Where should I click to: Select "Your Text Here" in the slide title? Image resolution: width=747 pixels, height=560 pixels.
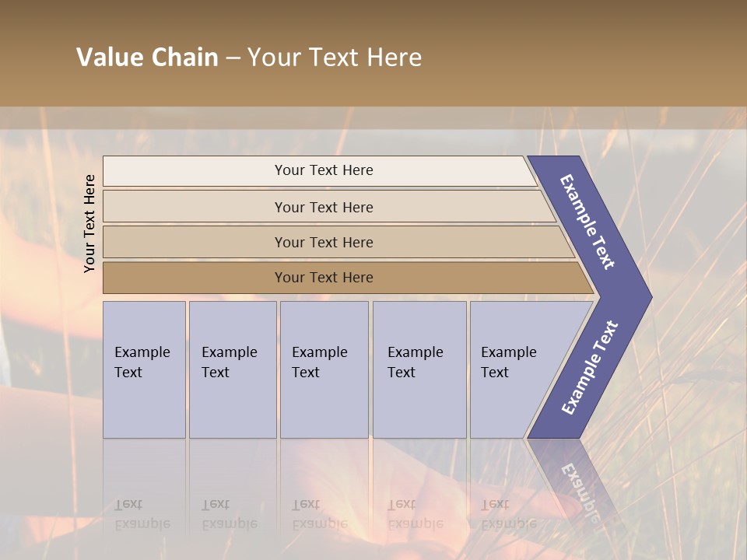335,58
